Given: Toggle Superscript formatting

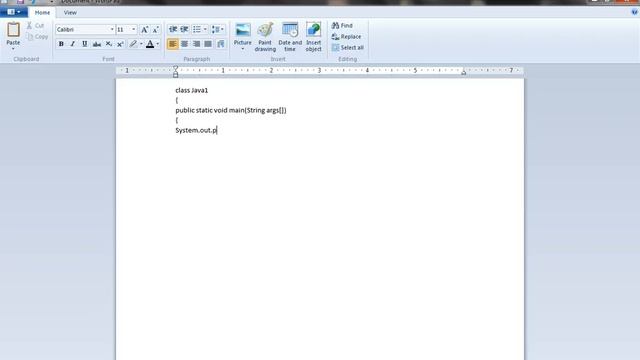Looking at the screenshot, I should (120, 44).
